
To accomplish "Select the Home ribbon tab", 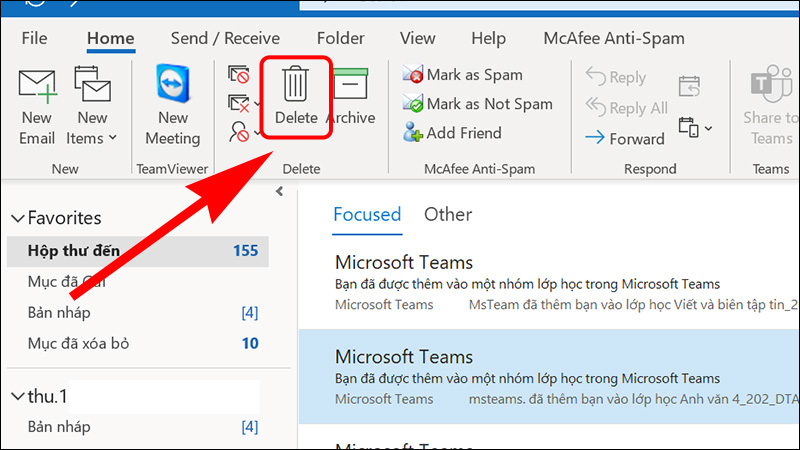I will [x=111, y=38].
